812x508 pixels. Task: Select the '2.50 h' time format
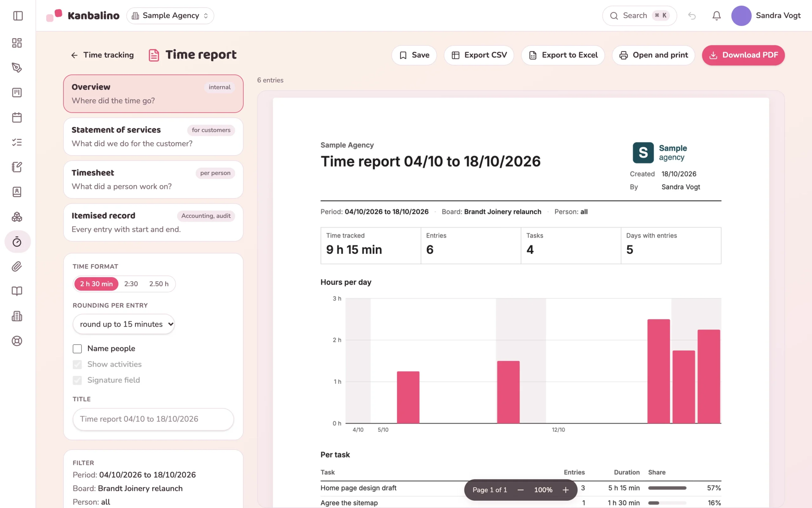point(159,284)
